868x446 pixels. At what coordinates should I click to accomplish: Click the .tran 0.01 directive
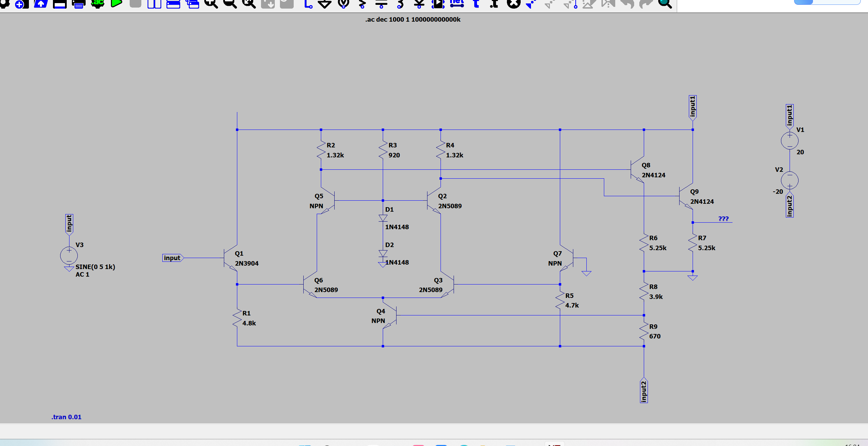(66, 417)
